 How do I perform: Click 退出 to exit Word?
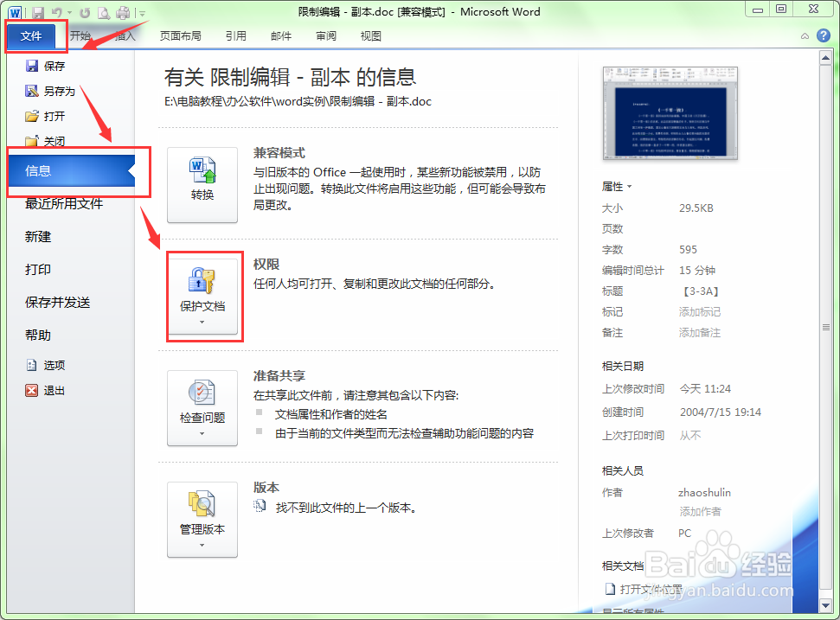[x=46, y=390]
